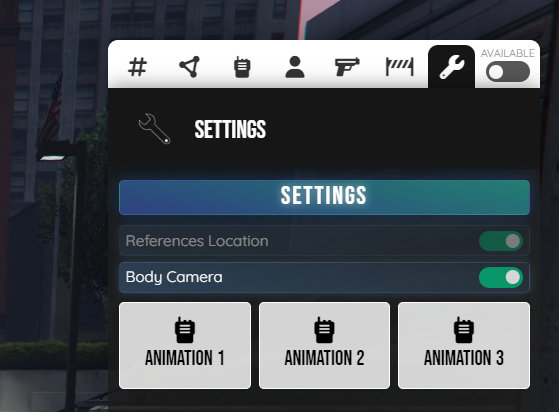This screenshot has width=559, height=412.
Task: Disable the Body Camera switch
Action: (x=501, y=278)
